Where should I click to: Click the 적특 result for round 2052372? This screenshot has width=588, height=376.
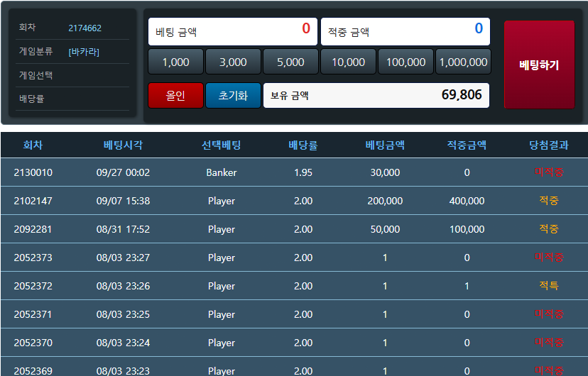(x=549, y=286)
